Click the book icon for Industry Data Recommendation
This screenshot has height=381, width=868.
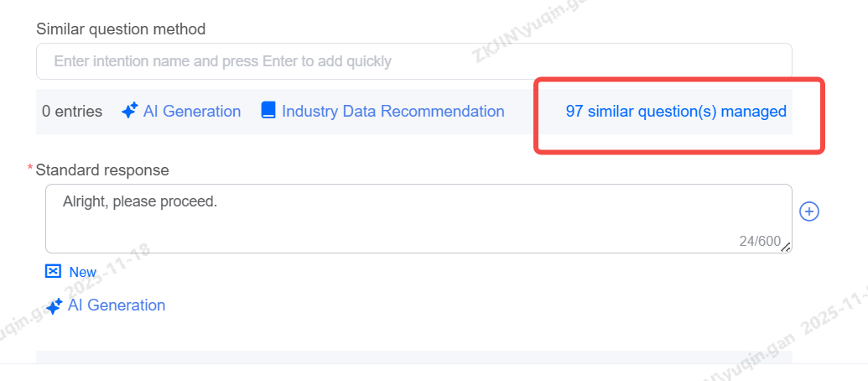pos(268,111)
